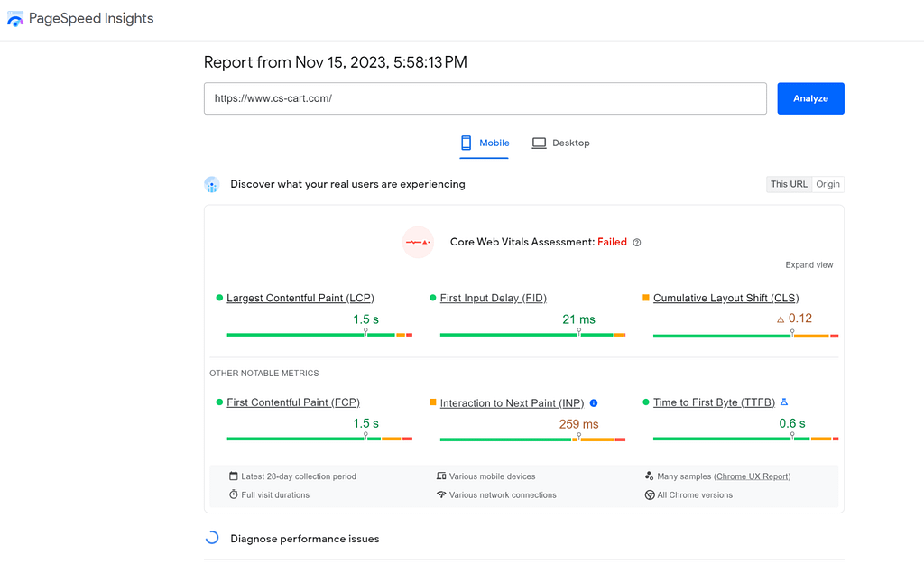Click the PageSpeed Insights logo icon

coord(14,18)
